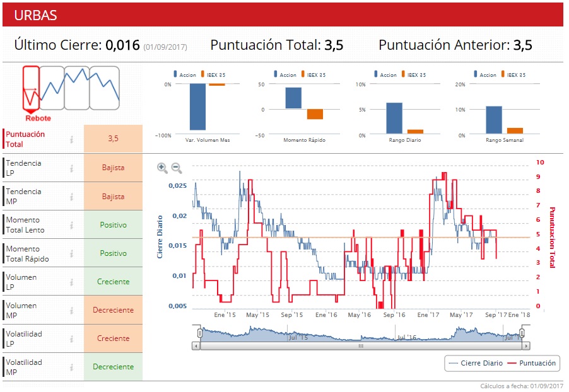Screen dimensions: 569x392
Task: Open info icon beside Volatilidad MP
Action: tap(71, 367)
